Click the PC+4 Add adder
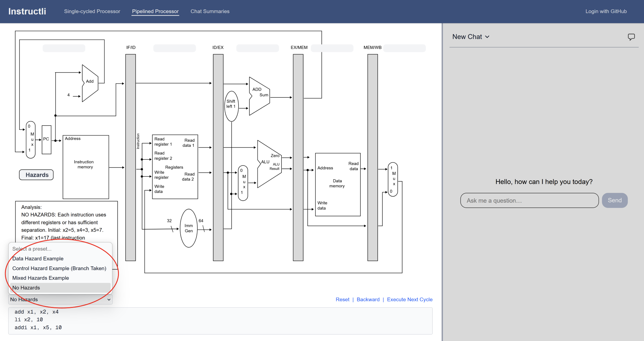Screen dimensions: 644x341 point(90,83)
